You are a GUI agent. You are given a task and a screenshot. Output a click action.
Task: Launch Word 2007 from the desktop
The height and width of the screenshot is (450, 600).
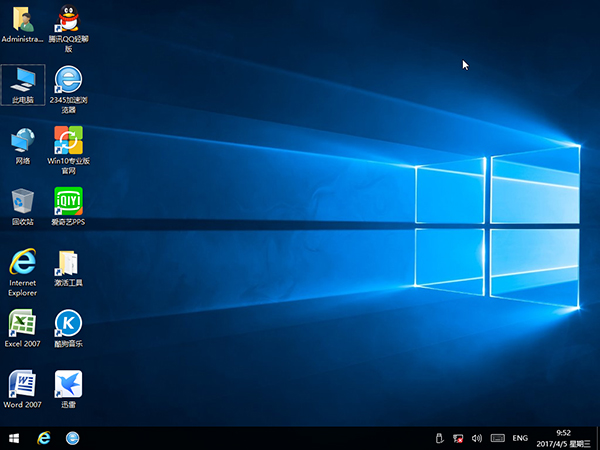[x=22, y=384]
